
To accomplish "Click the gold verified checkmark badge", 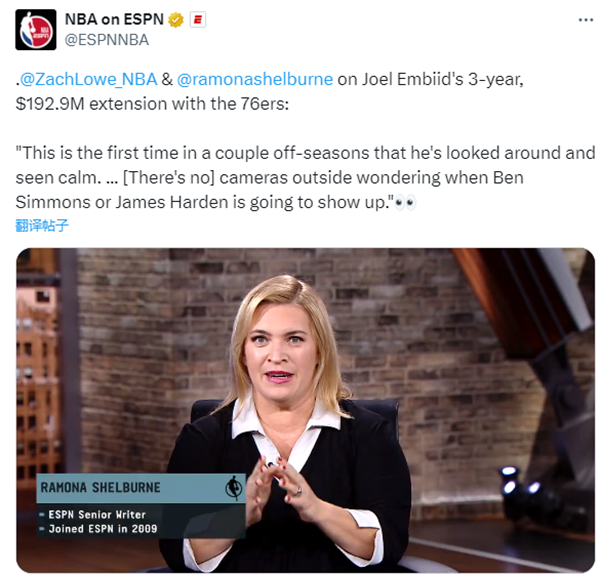I will (x=176, y=20).
